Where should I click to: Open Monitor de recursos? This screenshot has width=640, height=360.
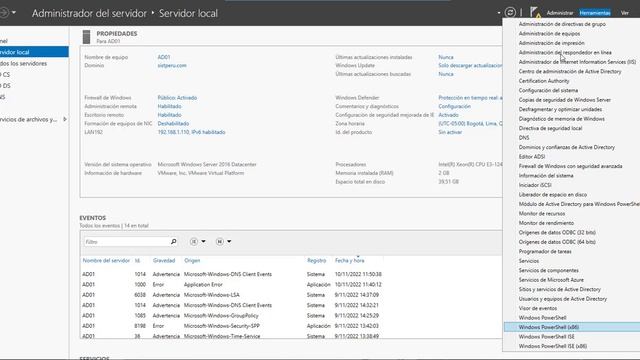click(x=542, y=213)
